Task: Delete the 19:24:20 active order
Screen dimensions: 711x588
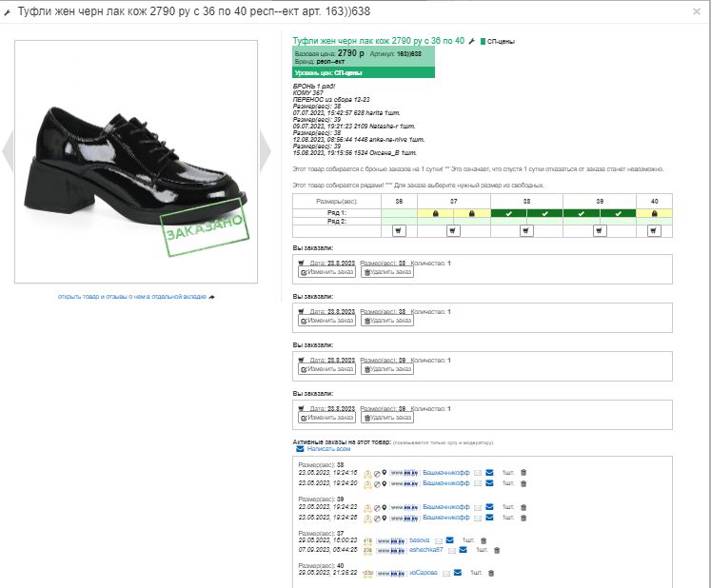Action: 523,483
